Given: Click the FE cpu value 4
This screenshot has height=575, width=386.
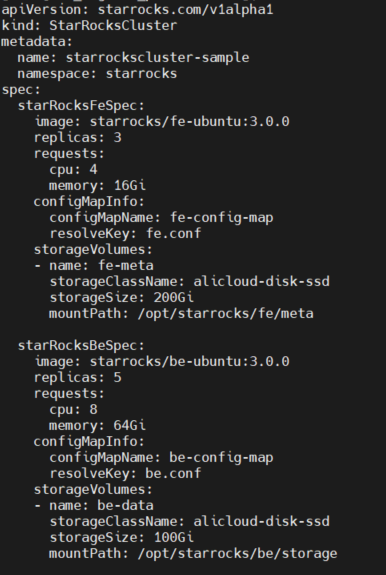Looking at the screenshot, I should (93, 169).
